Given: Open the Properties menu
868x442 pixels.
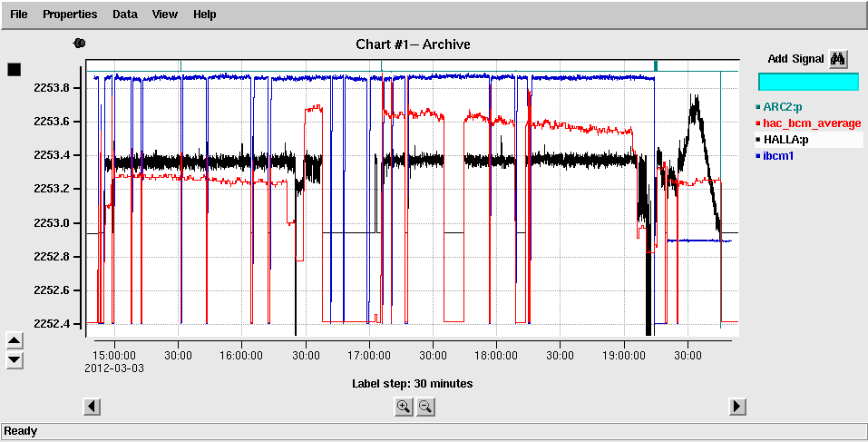Looking at the screenshot, I should tap(70, 15).
